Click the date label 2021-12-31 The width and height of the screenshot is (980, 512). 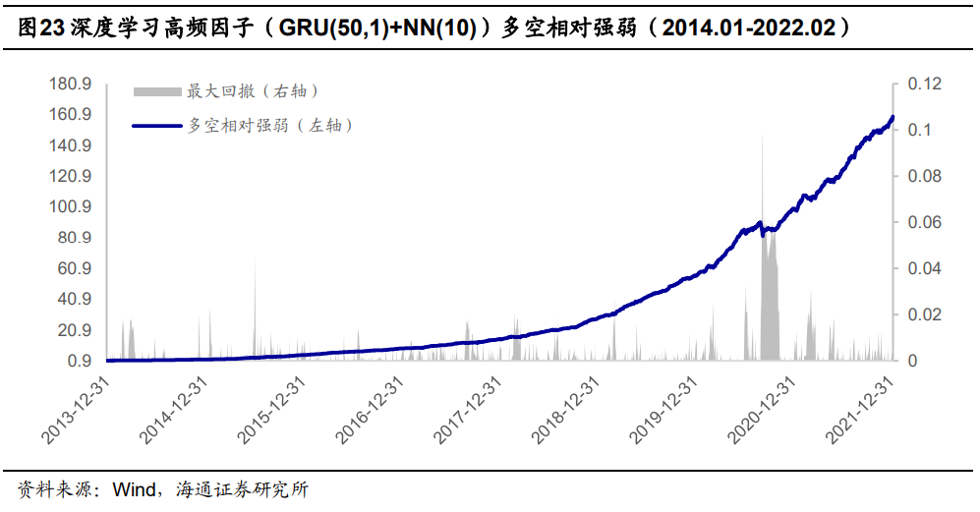click(x=861, y=410)
